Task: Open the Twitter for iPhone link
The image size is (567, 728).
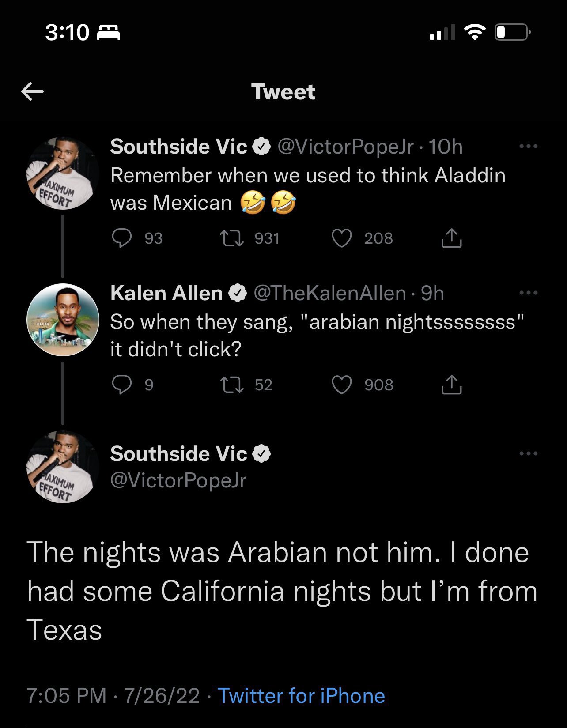Action: click(301, 696)
